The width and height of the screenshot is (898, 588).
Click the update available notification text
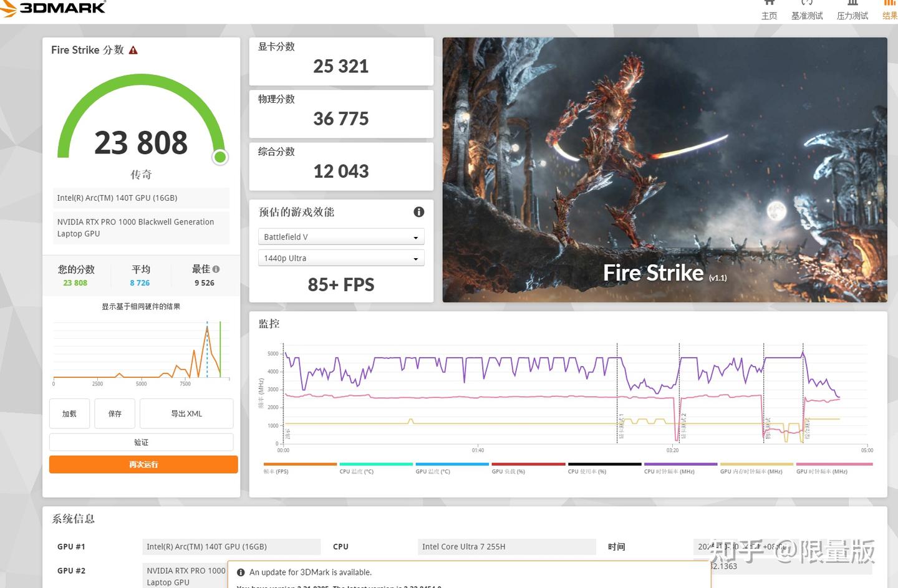pos(311,572)
